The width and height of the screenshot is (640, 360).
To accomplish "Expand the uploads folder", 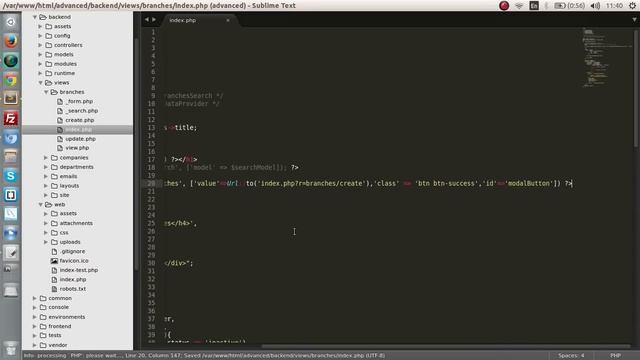I will tap(46, 242).
